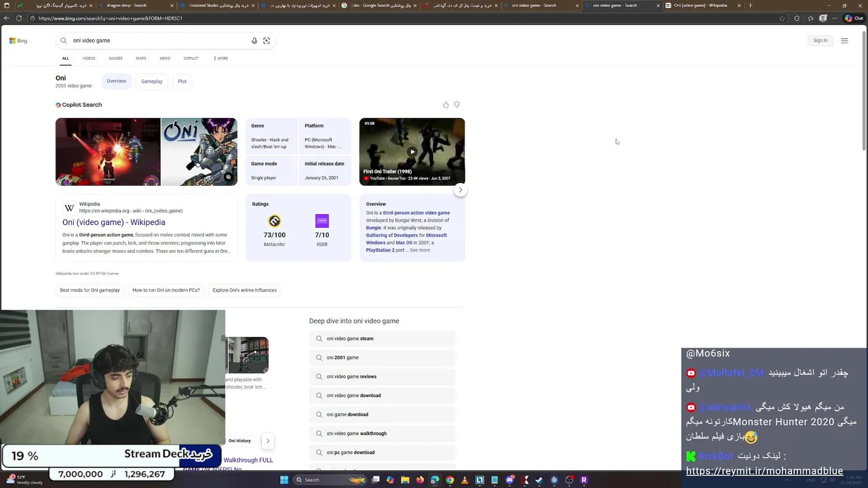Expand the MORE search category menu
The image size is (868, 488).
pos(220,58)
